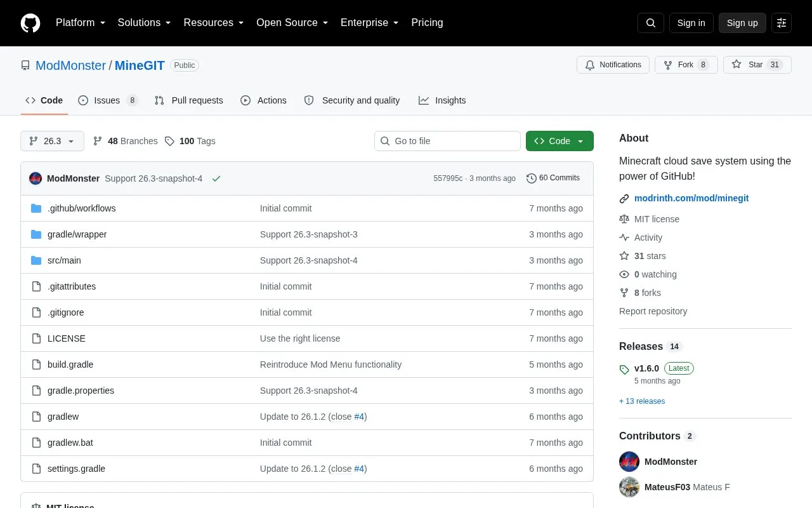View the 100 Tags list
Viewport: 812px width, 508px height.
click(190, 141)
